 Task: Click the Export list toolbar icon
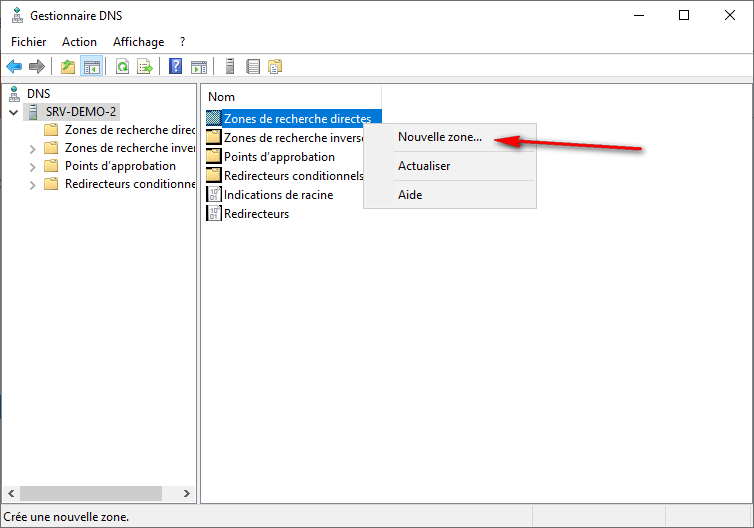145,67
